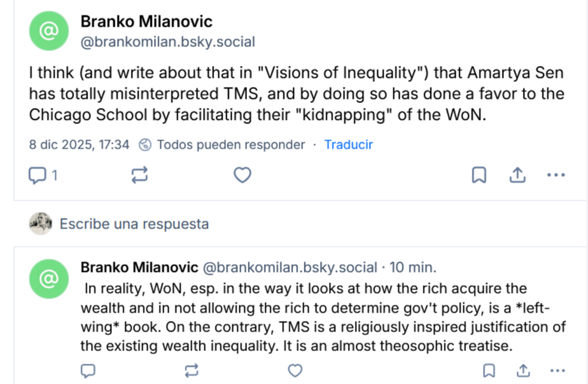Click the Branko Milanovic author name in header

146,22
